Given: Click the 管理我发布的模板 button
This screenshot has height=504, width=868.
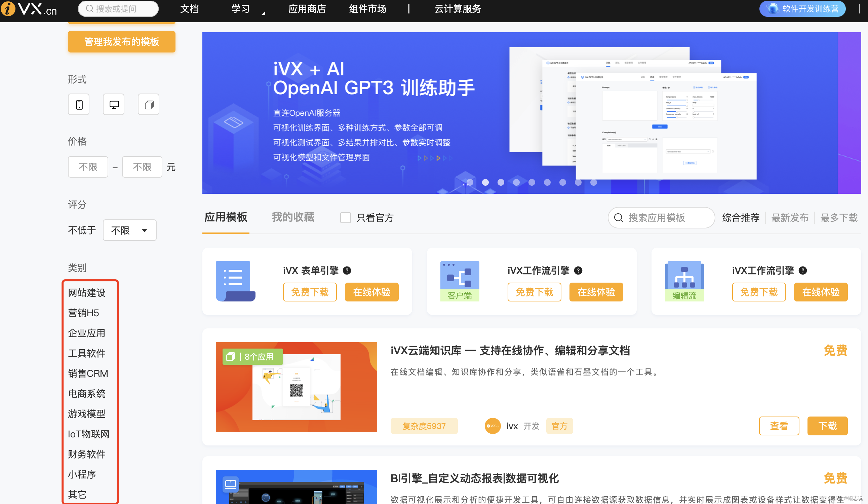Looking at the screenshot, I should pyautogui.click(x=122, y=42).
